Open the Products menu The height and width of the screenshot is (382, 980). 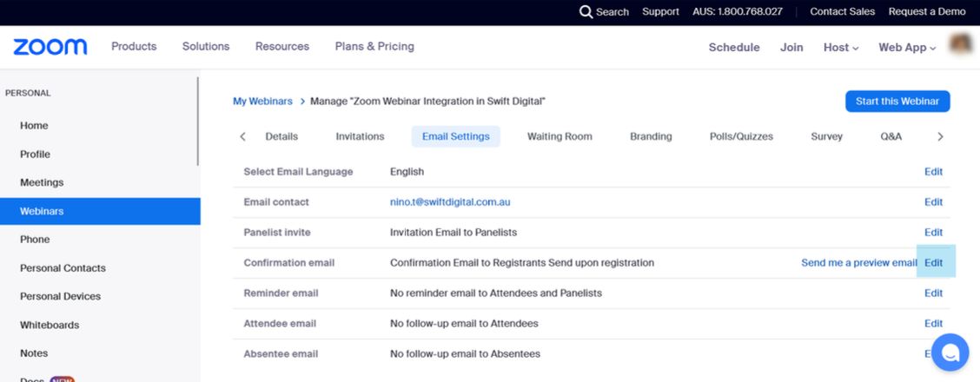(134, 46)
